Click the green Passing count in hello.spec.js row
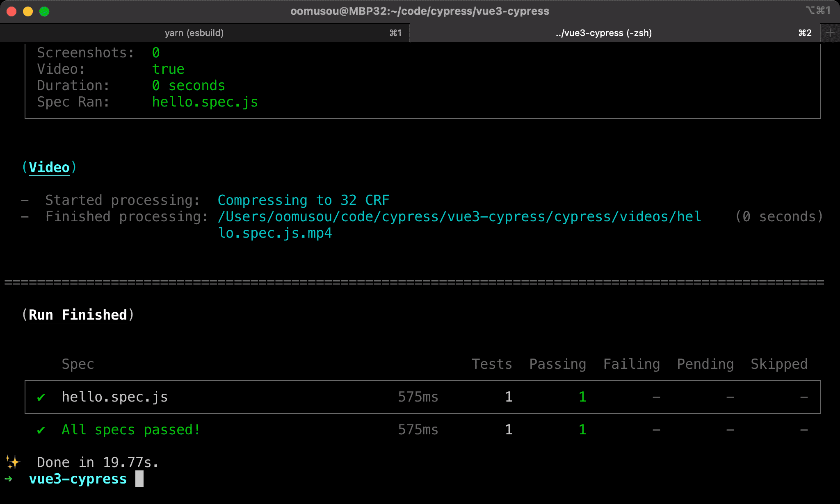The width and height of the screenshot is (840, 504). pyautogui.click(x=582, y=397)
